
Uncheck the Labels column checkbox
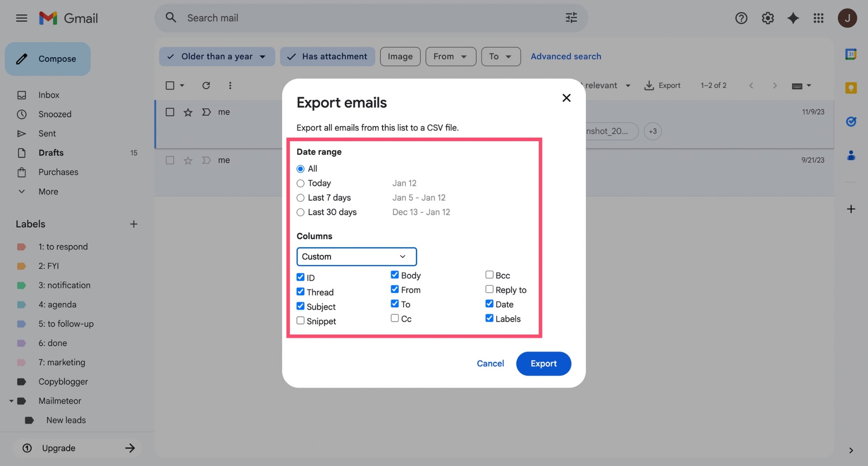(x=489, y=318)
